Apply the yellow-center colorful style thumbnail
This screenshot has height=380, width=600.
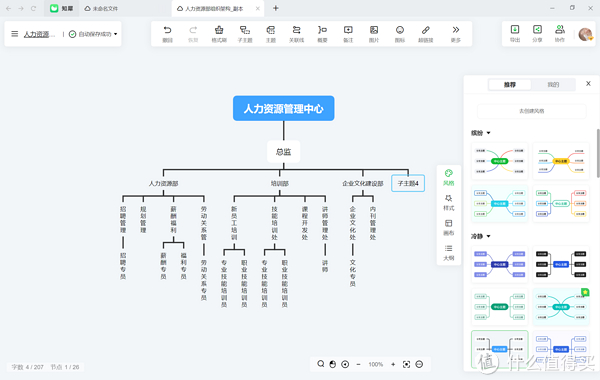point(561,161)
